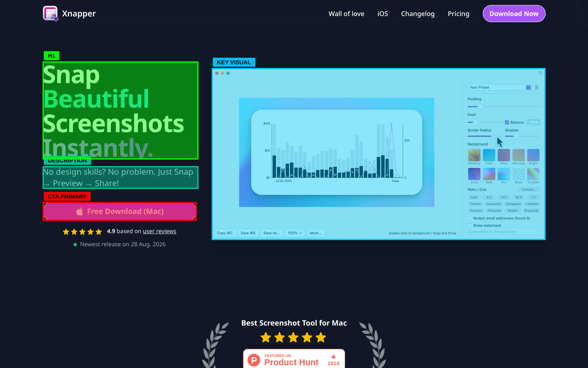Click the inset balance preview box beside Balance

tap(533, 122)
